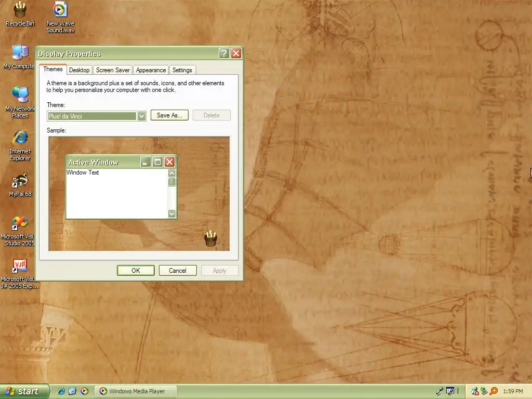Screen dimensions: 532x399
Task: Confirm with the OK button
Action: [136, 270]
